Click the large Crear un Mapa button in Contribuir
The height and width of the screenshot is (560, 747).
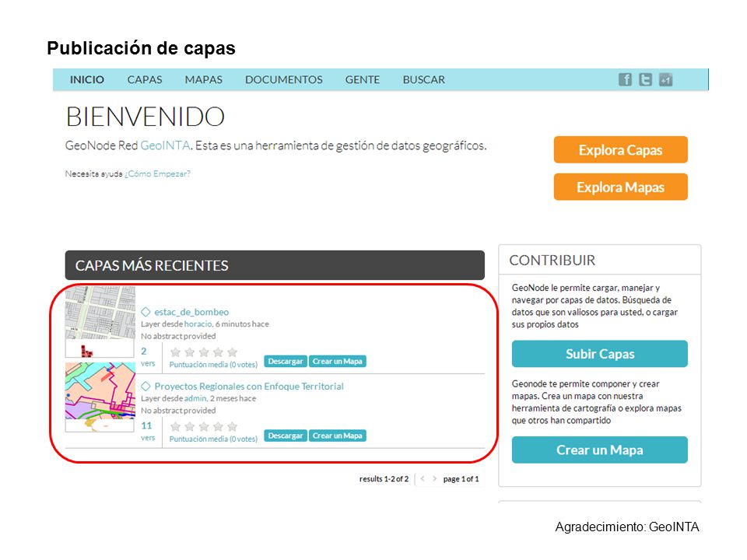pos(599,450)
